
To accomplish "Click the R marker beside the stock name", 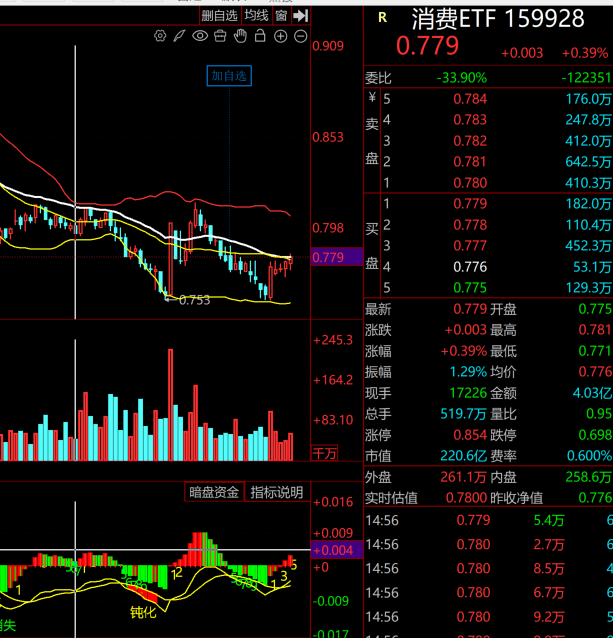I will (382, 17).
